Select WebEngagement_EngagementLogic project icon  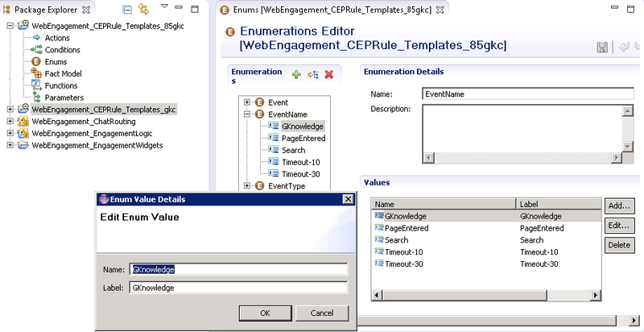23,133
